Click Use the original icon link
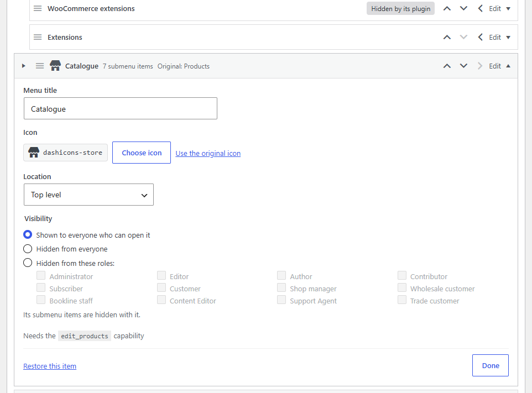Screen dimensions: 532x393 [x=208, y=153]
